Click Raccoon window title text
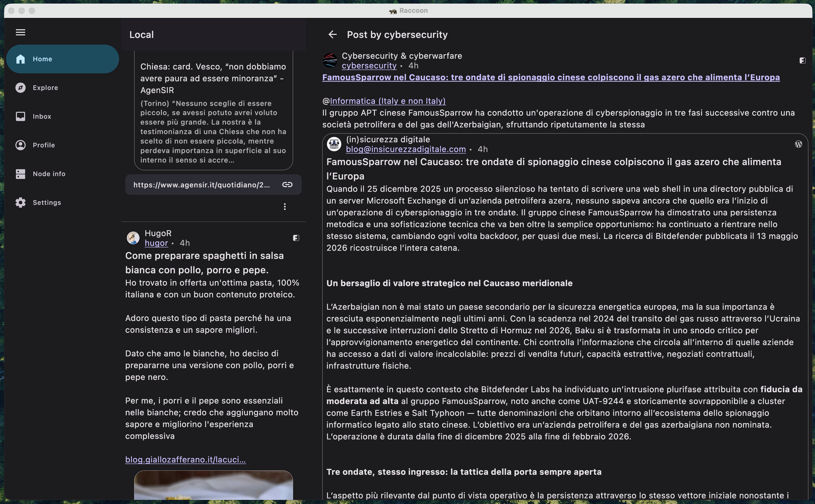The width and height of the screenshot is (815, 504). pyautogui.click(x=413, y=11)
